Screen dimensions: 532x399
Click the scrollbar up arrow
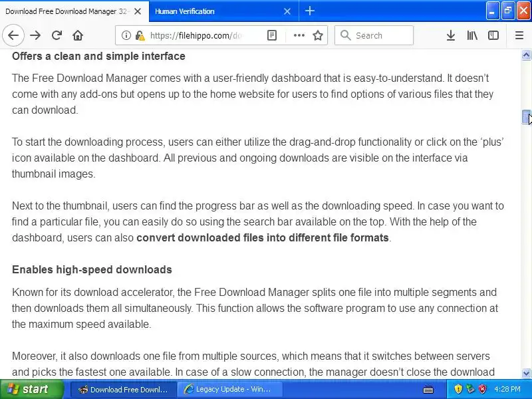(x=526, y=55)
